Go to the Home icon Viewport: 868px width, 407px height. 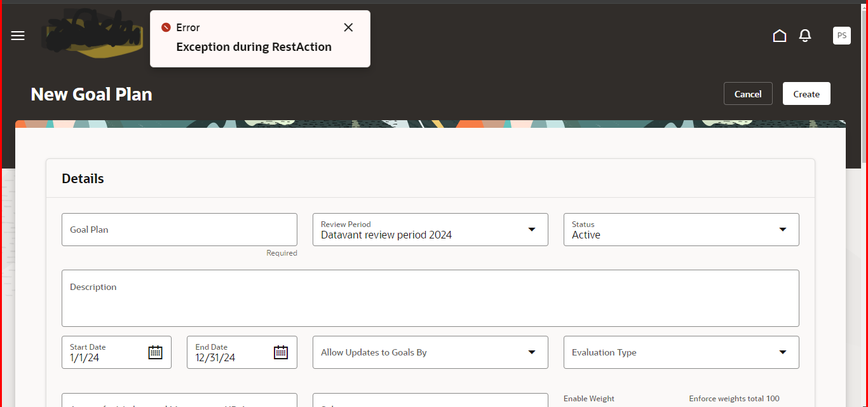click(x=780, y=36)
